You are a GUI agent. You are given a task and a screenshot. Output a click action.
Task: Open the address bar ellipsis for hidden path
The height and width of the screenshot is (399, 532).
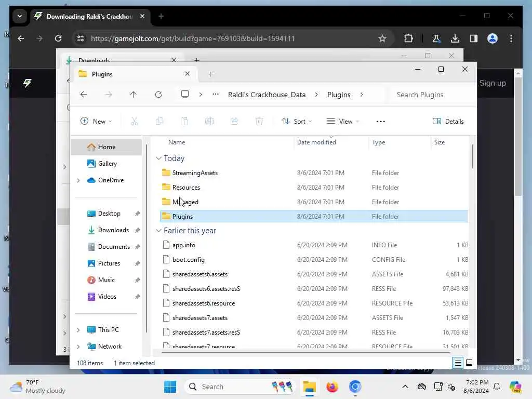(216, 95)
